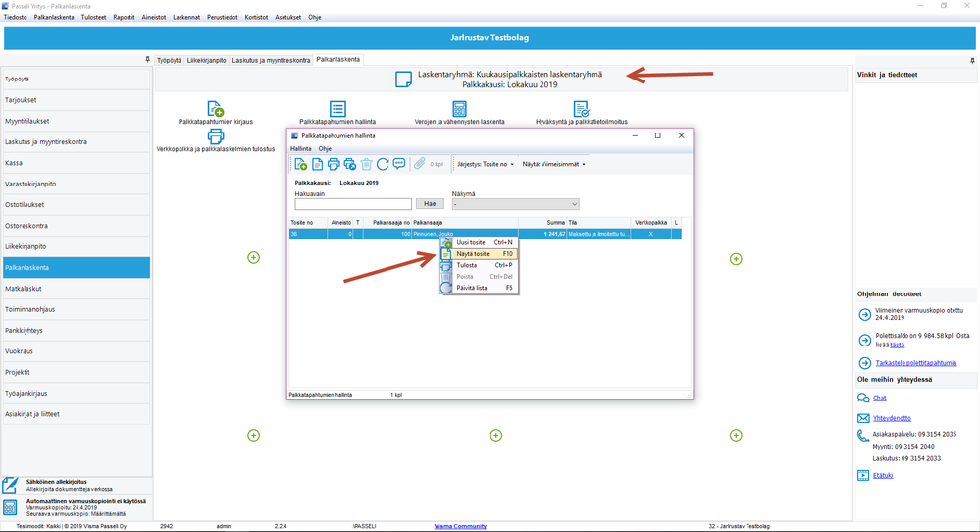
Task: Click the printer icon in Palkkatapahtumien hallinta toolbar
Action: 334,164
